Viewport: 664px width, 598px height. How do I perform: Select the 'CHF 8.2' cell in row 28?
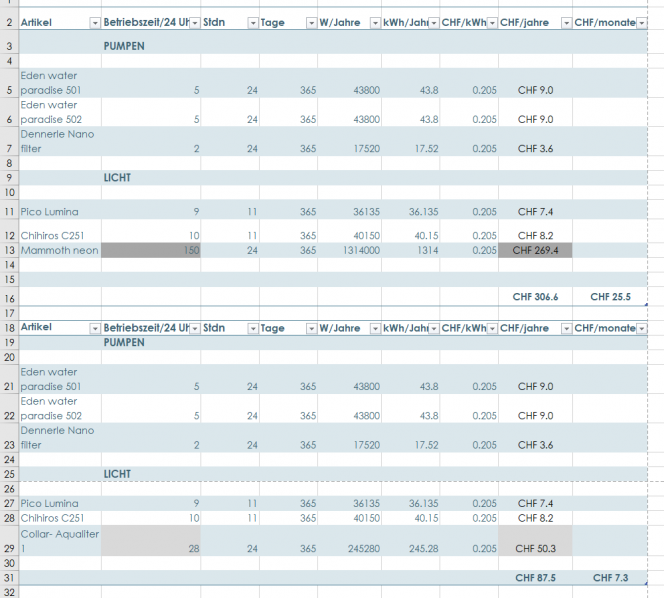point(535,518)
